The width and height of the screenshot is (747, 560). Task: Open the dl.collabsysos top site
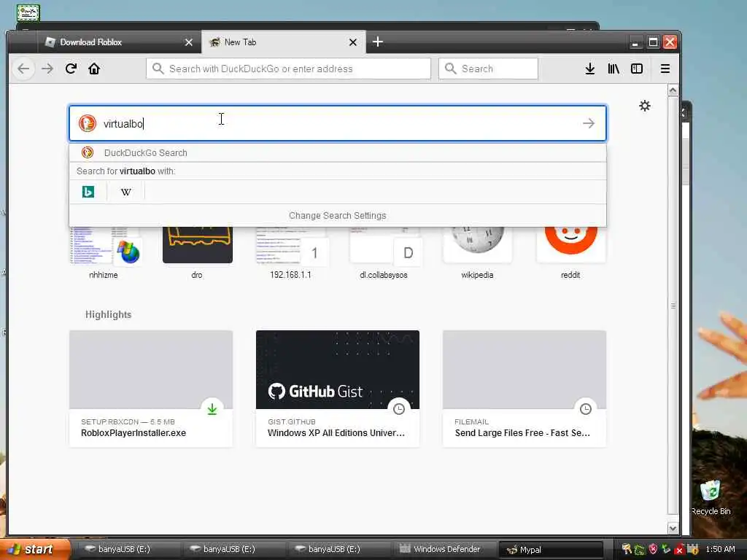pos(384,252)
